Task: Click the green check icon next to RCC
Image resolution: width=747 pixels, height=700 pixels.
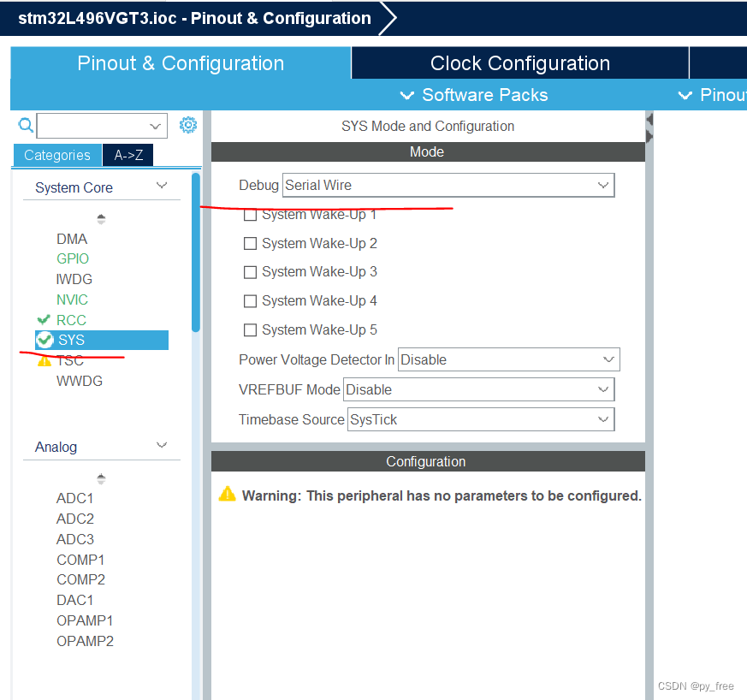Action: click(44, 320)
